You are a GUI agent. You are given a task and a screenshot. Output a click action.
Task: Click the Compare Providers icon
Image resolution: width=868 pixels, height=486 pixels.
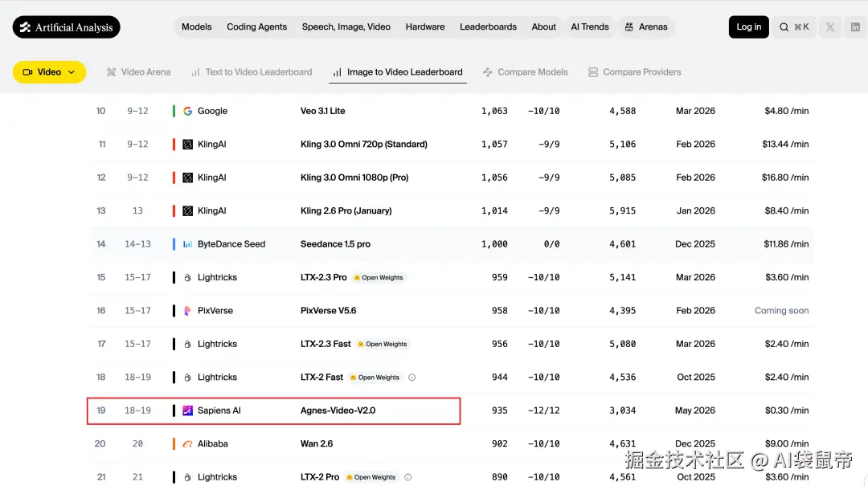click(593, 72)
